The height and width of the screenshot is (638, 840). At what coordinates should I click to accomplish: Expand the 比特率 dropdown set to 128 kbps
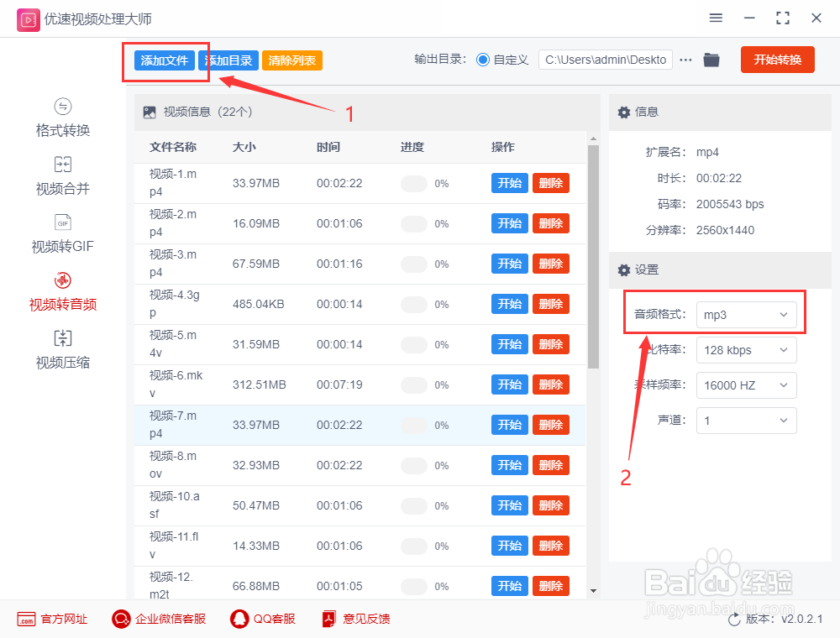[x=746, y=350]
